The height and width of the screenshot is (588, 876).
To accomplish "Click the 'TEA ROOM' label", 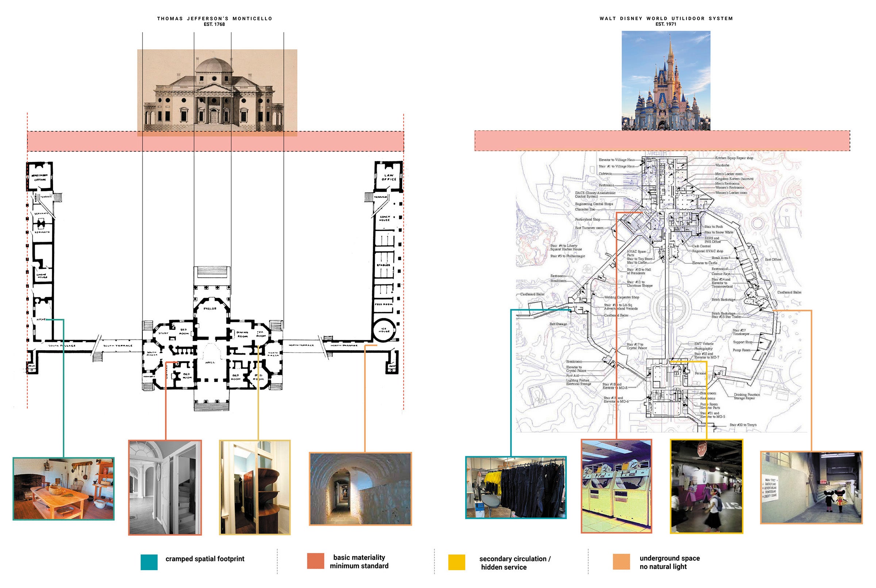I will pos(261,334).
